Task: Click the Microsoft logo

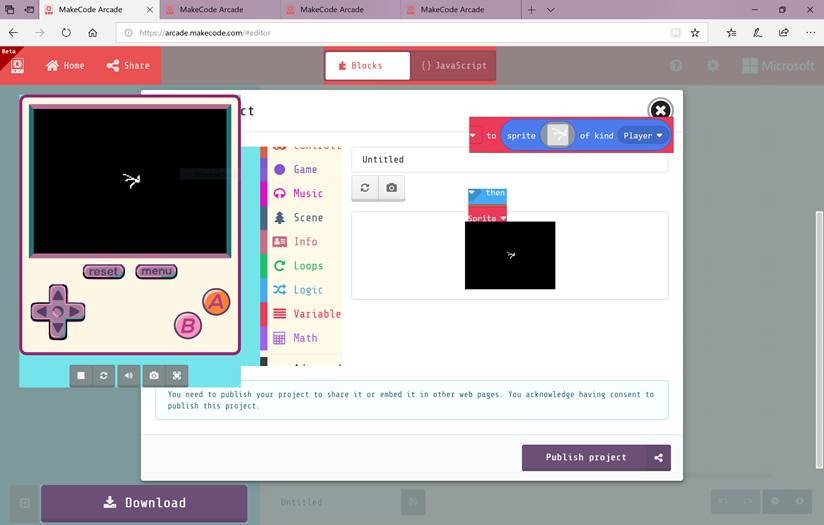Action: [778, 66]
